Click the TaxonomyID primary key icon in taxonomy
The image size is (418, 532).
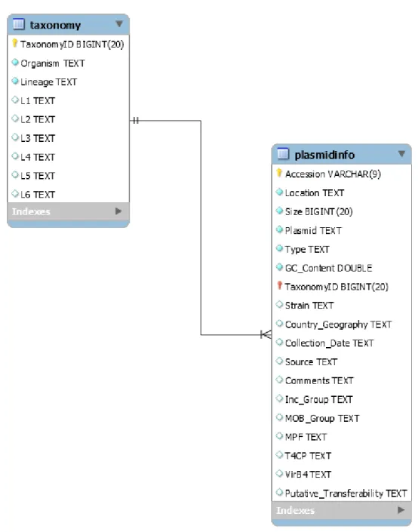click(x=15, y=43)
